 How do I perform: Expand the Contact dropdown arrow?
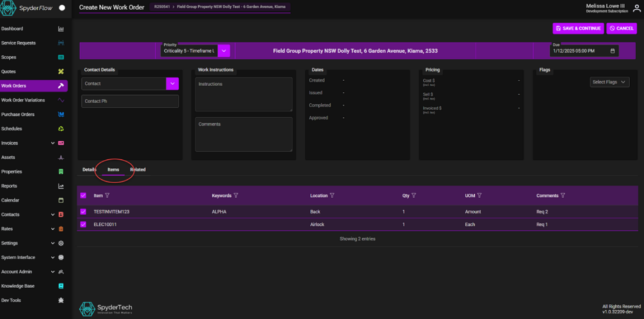[172, 83]
